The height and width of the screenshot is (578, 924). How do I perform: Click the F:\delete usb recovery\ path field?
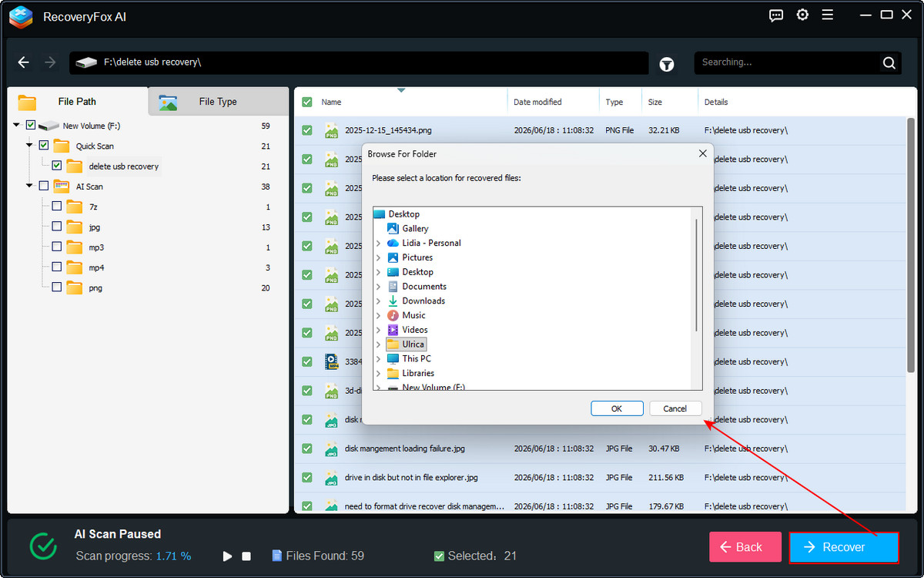359,62
